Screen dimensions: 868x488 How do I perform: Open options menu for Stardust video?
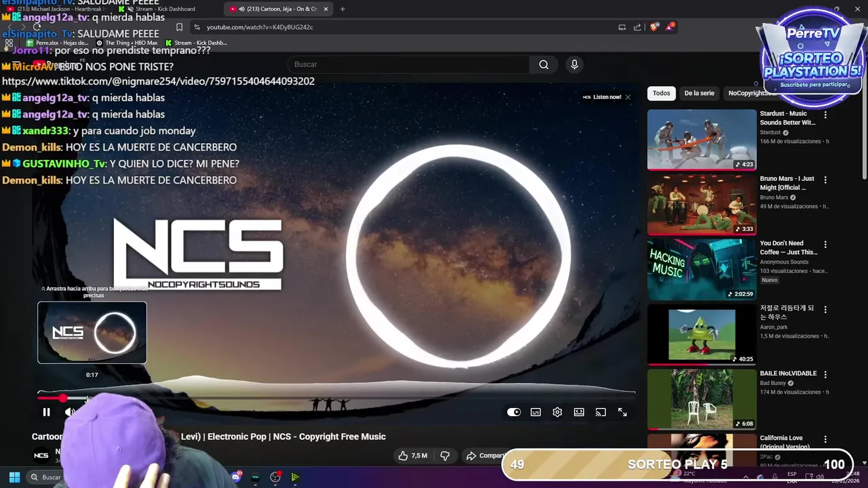click(825, 115)
